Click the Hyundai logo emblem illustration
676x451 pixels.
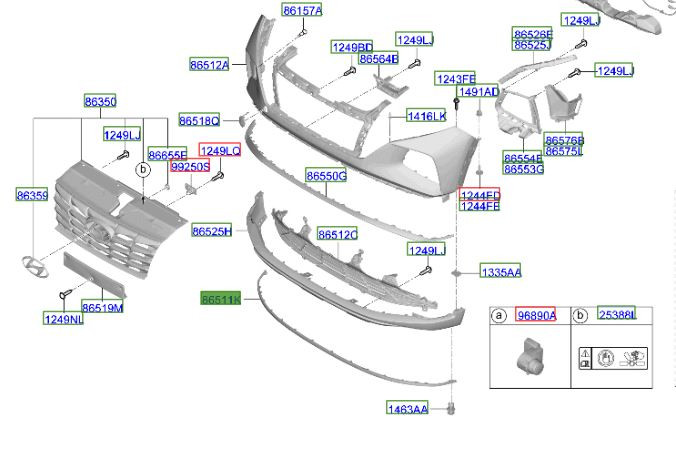point(33,266)
